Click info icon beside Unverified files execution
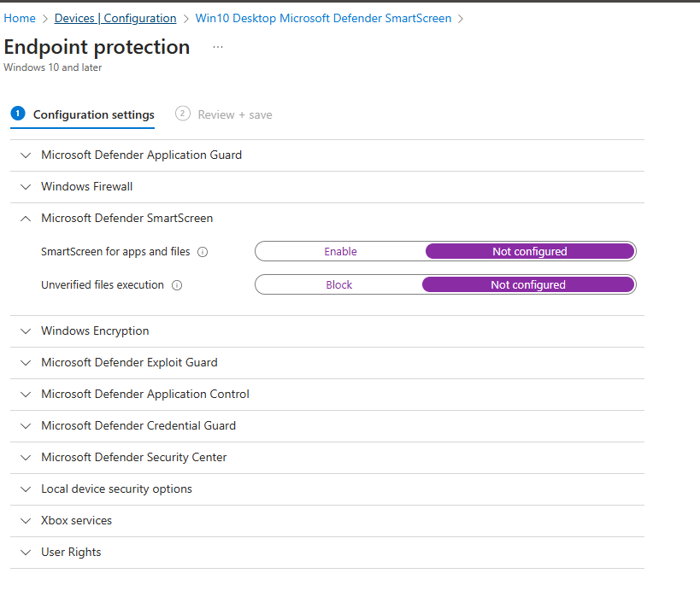This screenshot has width=700, height=591. coord(177,285)
